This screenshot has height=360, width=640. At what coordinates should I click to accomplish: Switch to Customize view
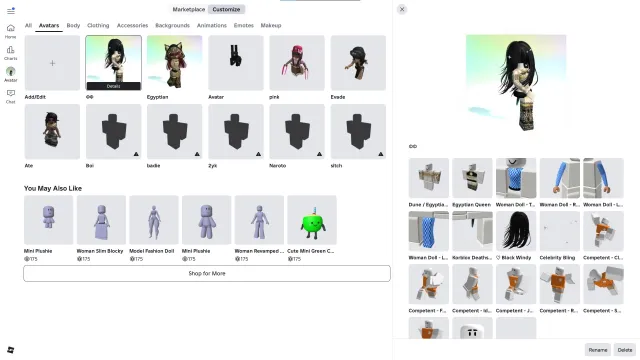point(226,9)
